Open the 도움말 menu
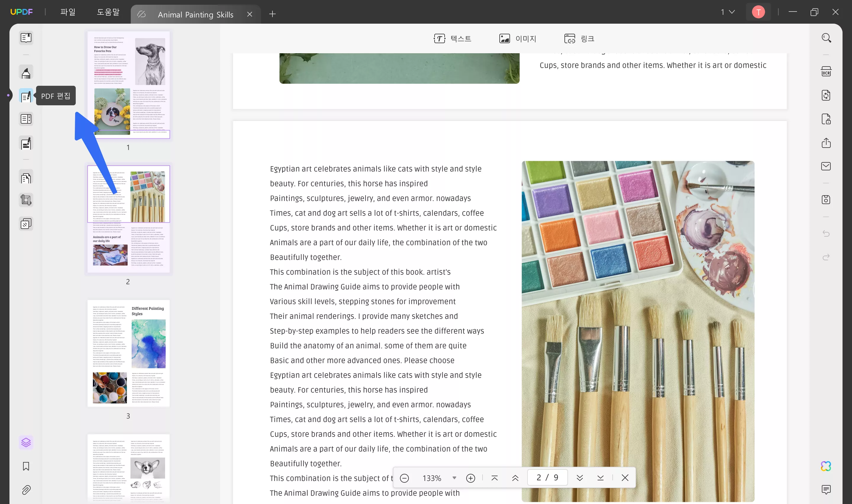This screenshot has width=852, height=504. [108, 12]
